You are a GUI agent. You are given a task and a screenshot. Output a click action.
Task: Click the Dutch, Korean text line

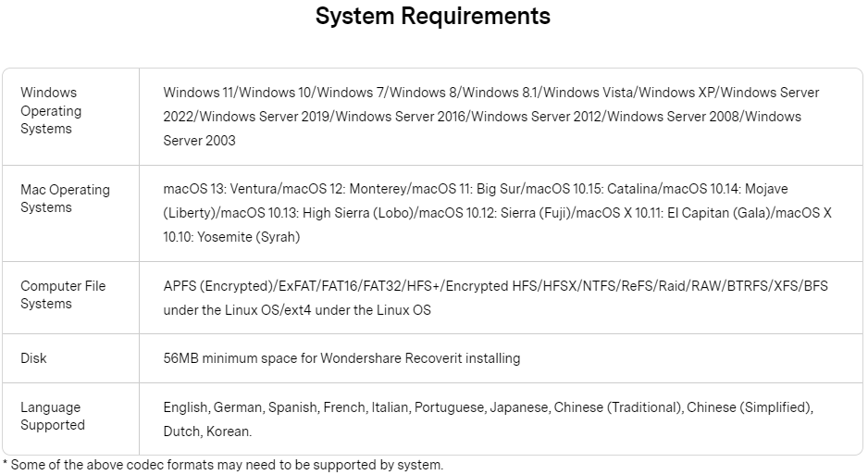[x=207, y=431]
